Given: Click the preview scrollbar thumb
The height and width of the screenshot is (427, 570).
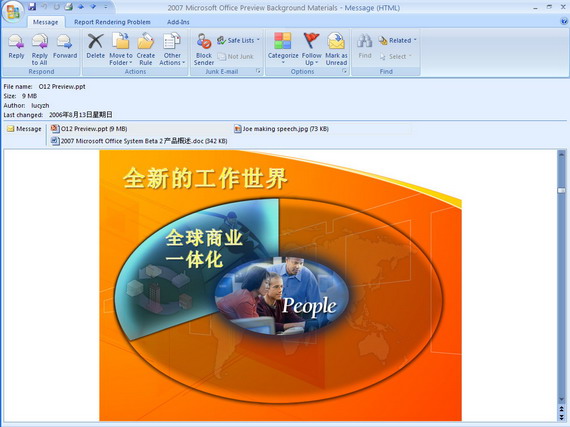Looking at the screenshot, I should point(562,190).
